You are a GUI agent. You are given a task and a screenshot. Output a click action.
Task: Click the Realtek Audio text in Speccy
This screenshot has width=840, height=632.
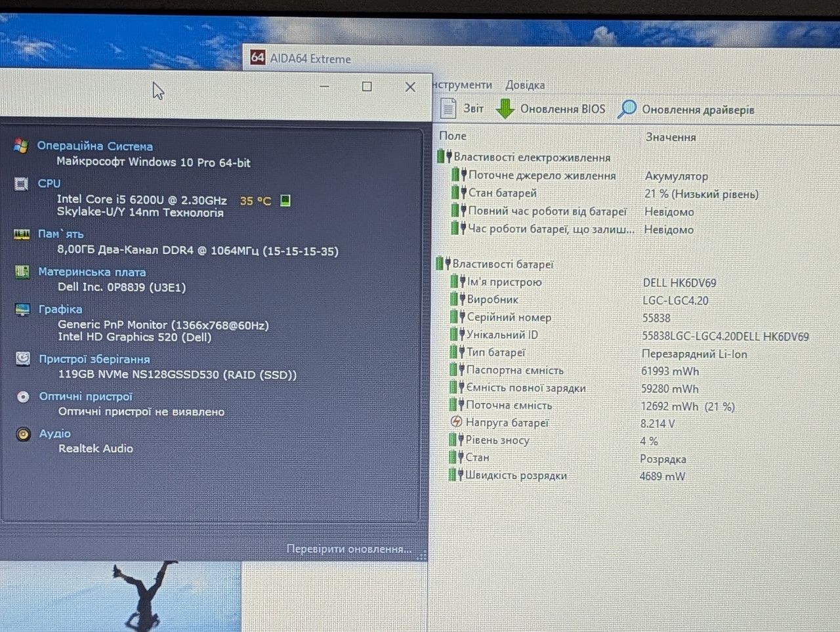(96, 448)
